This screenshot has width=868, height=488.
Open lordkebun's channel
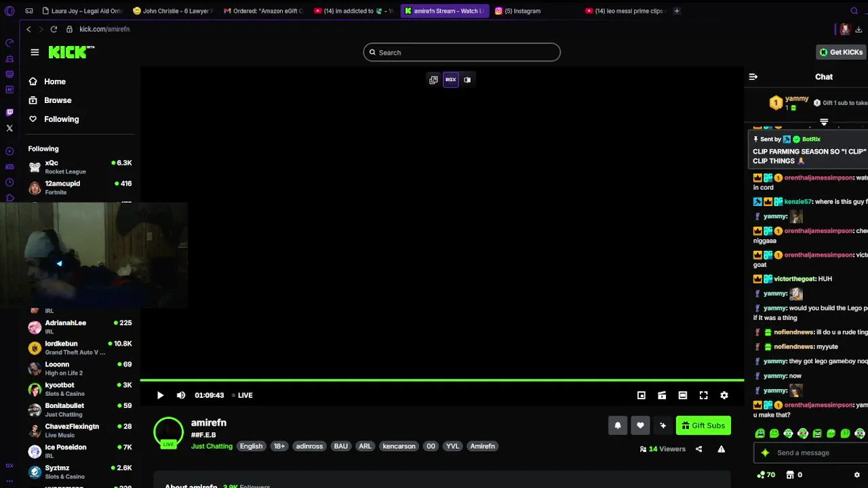tap(80, 348)
